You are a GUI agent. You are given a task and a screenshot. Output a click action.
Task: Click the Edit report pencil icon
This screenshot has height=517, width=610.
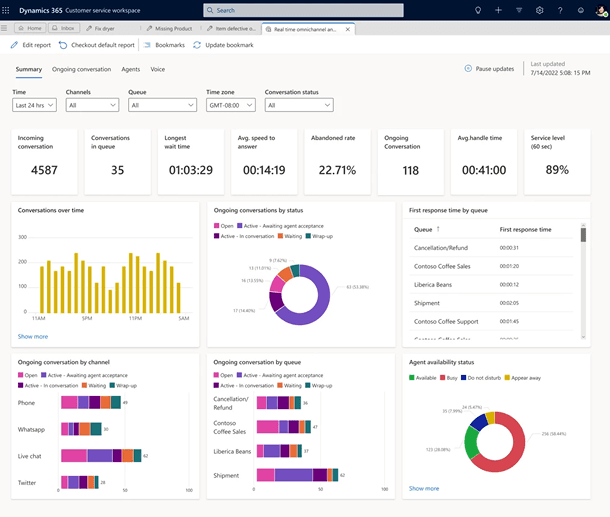click(14, 45)
